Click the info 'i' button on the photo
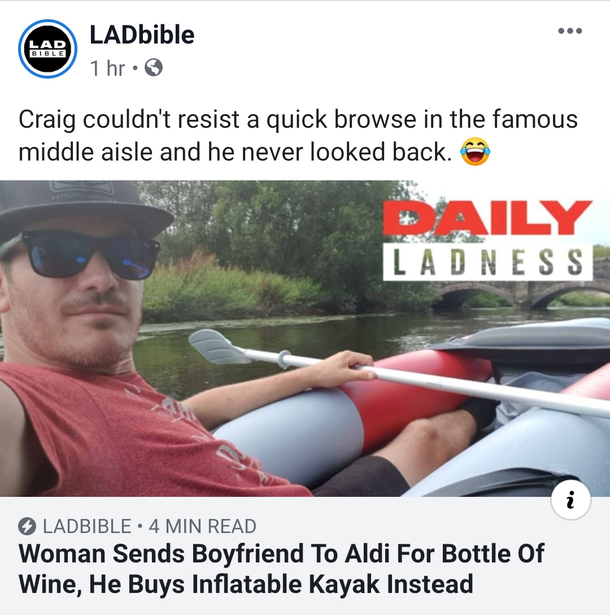Screen dimensions: 610x615 click(571, 500)
